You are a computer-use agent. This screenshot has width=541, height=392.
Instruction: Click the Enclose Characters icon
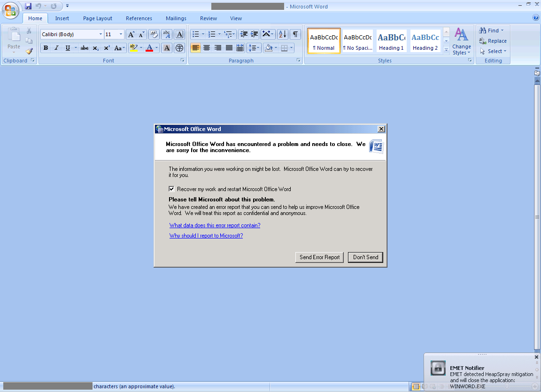(179, 48)
